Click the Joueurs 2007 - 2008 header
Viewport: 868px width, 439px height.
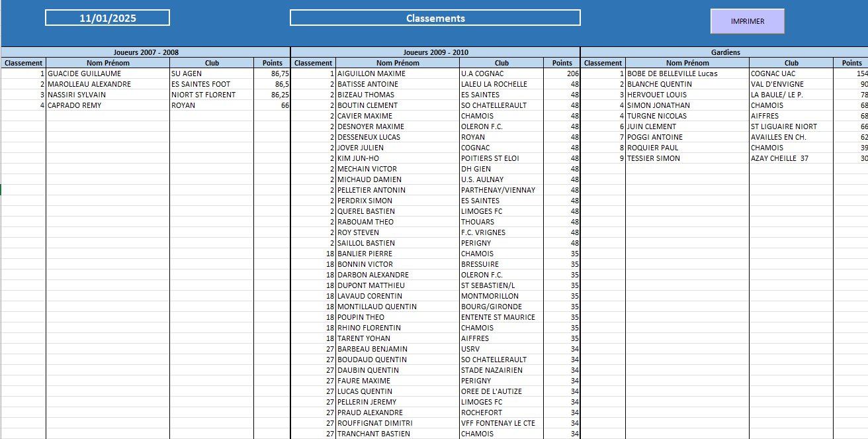coord(146,52)
